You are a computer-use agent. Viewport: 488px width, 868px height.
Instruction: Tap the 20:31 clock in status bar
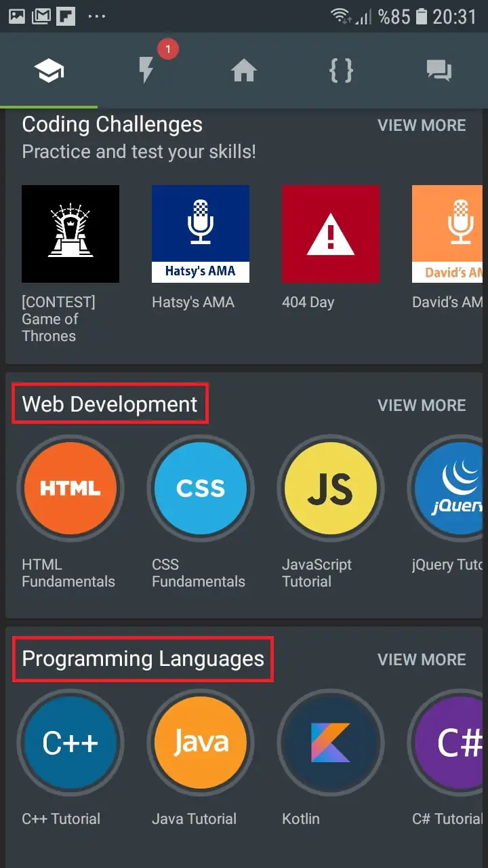pos(455,16)
